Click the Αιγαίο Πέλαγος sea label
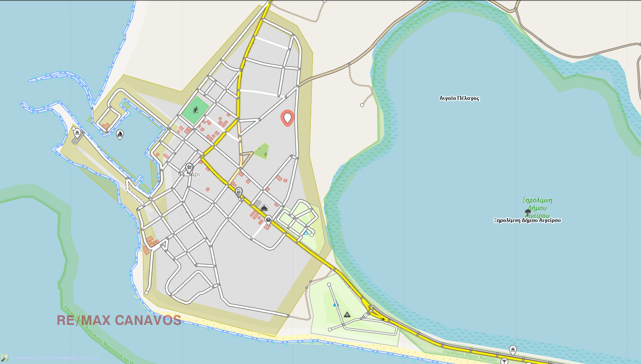The width and height of the screenshot is (641, 364). pos(459,98)
